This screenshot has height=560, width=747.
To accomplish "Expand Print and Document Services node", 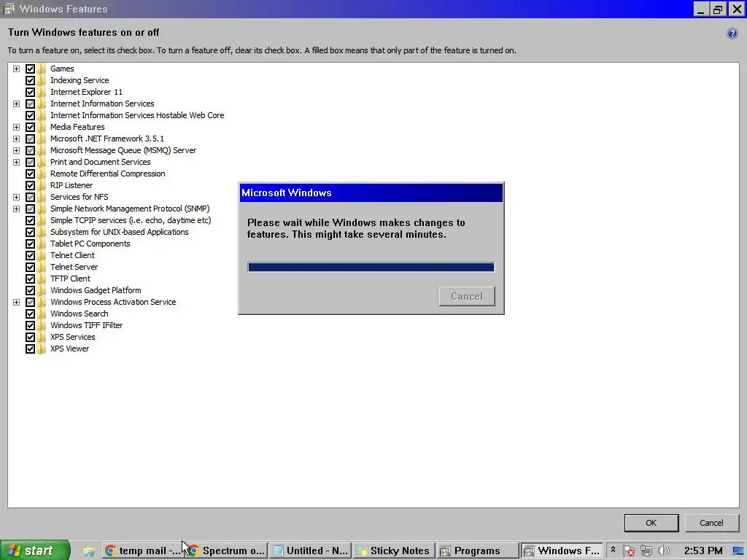I will [x=16, y=162].
